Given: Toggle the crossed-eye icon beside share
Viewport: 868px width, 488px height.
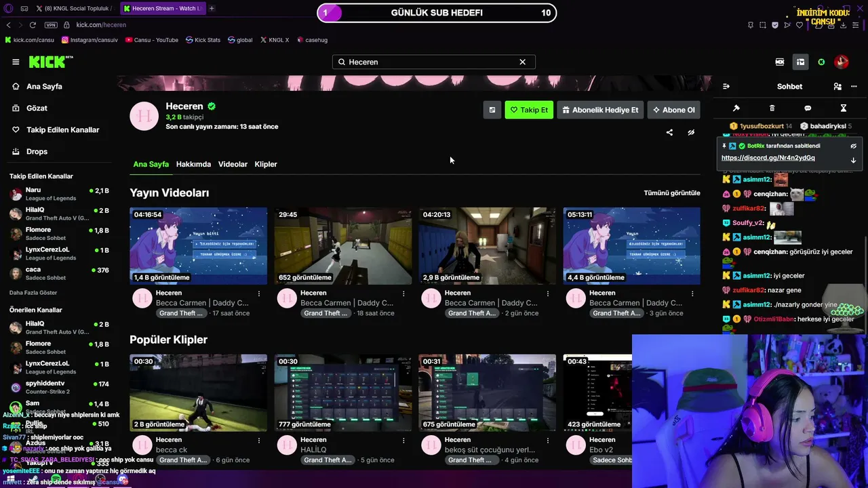Looking at the screenshot, I should coord(691,133).
